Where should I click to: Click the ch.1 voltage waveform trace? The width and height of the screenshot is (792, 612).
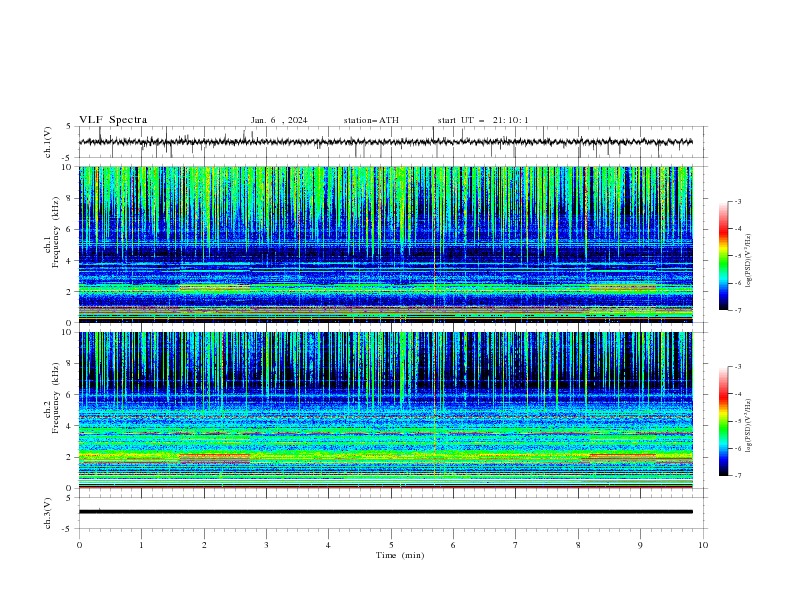coord(385,142)
